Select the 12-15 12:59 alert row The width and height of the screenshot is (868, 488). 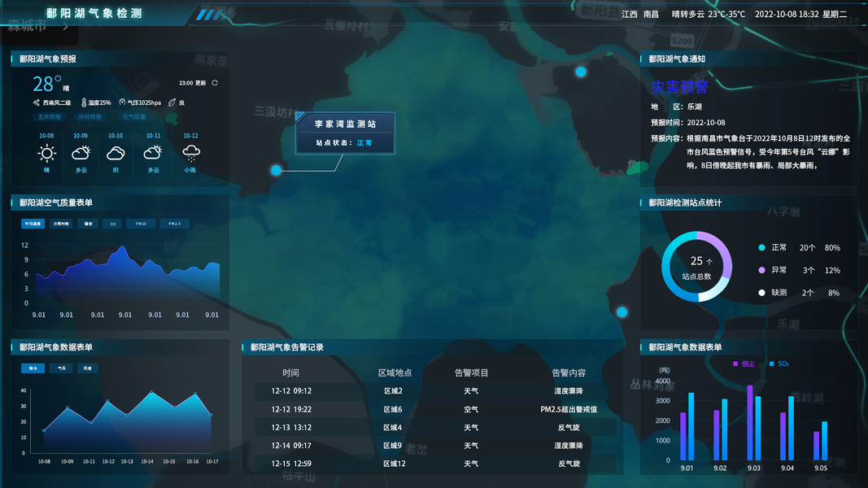coord(435,464)
